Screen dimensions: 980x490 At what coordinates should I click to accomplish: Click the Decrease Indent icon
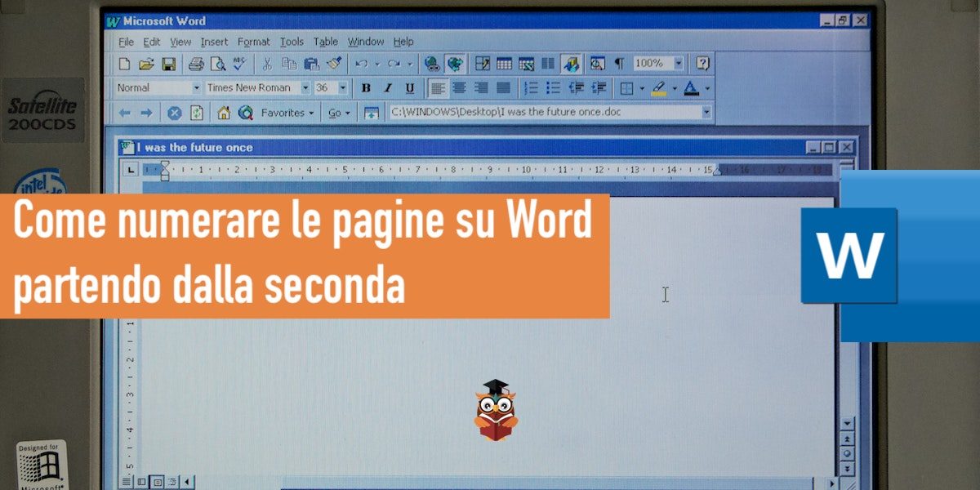pos(576,87)
